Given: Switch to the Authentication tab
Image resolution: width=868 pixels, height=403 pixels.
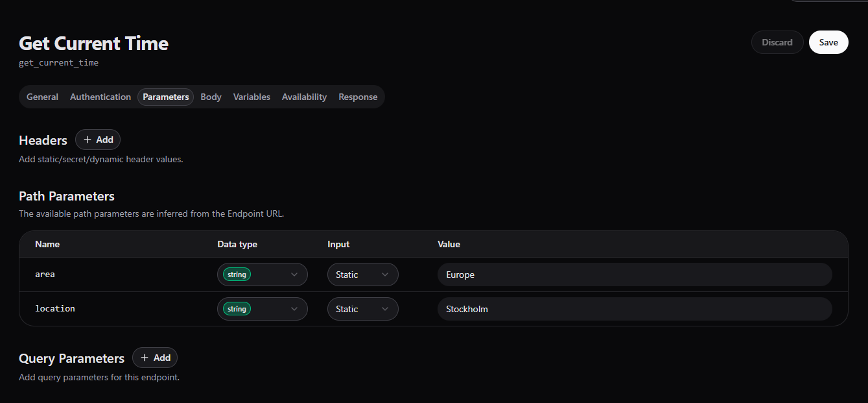Looking at the screenshot, I should tap(100, 97).
